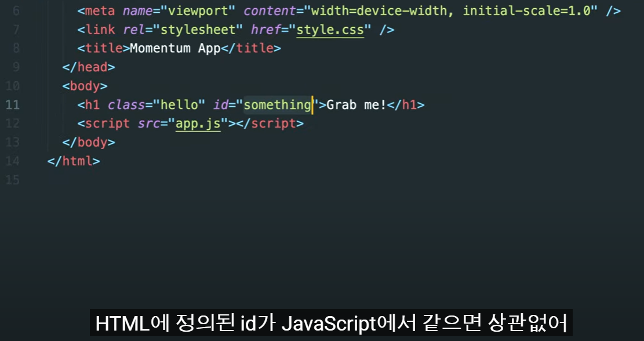Click the closing </body> tag

pyautogui.click(x=89, y=142)
